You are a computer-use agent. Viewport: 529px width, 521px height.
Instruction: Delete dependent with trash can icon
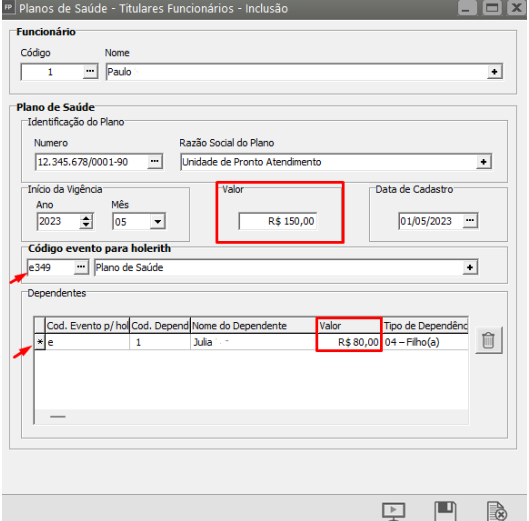[488, 340]
